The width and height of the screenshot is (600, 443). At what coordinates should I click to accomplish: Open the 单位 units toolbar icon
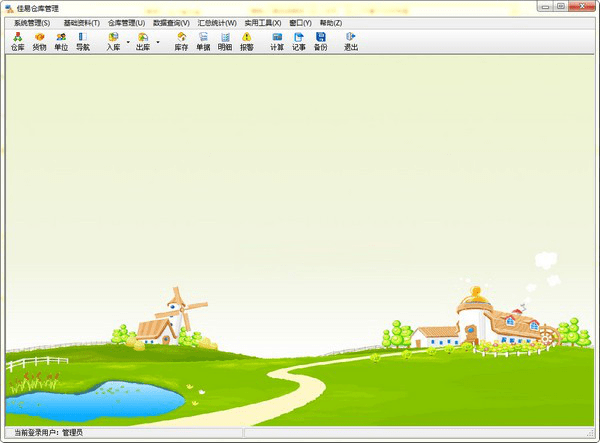point(61,42)
